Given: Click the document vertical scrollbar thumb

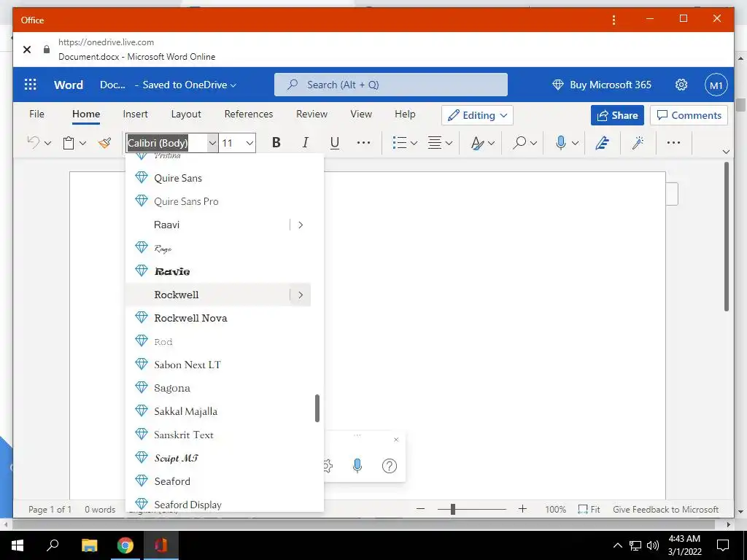Looking at the screenshot, I should [x=727, y=237].
